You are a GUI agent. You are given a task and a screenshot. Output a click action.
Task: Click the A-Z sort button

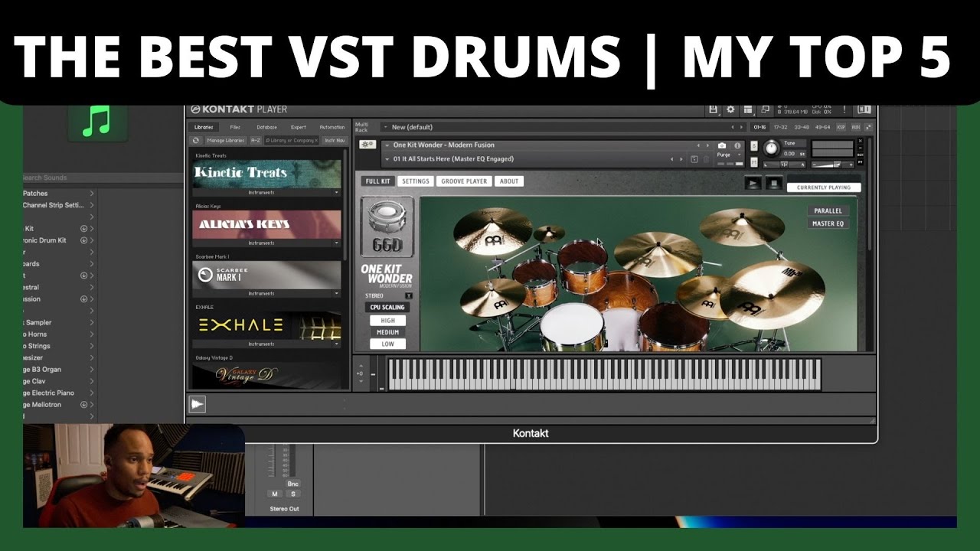[x=256, y=141]
